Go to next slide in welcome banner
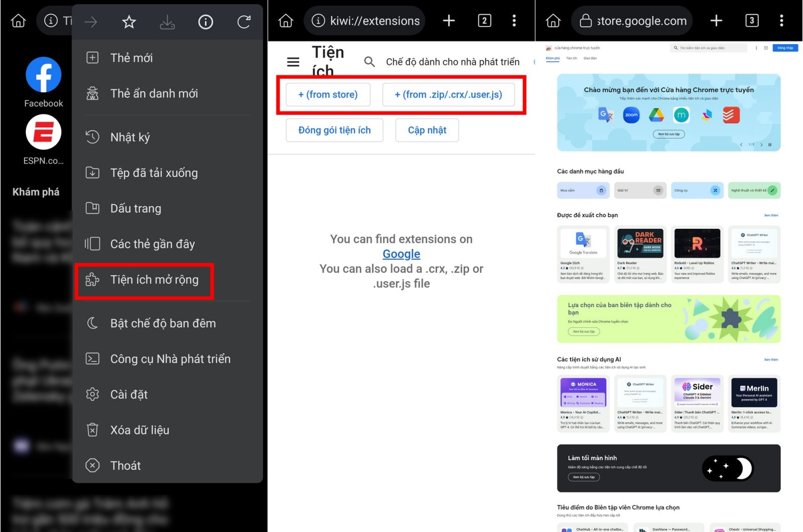 coord(761,145)
